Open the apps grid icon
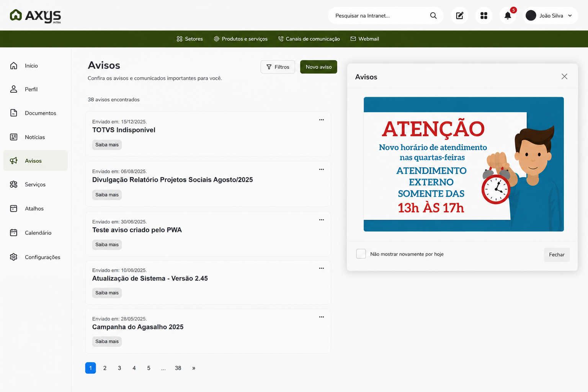The height and width of the screenshot is (392, 588). click(484, 16)
